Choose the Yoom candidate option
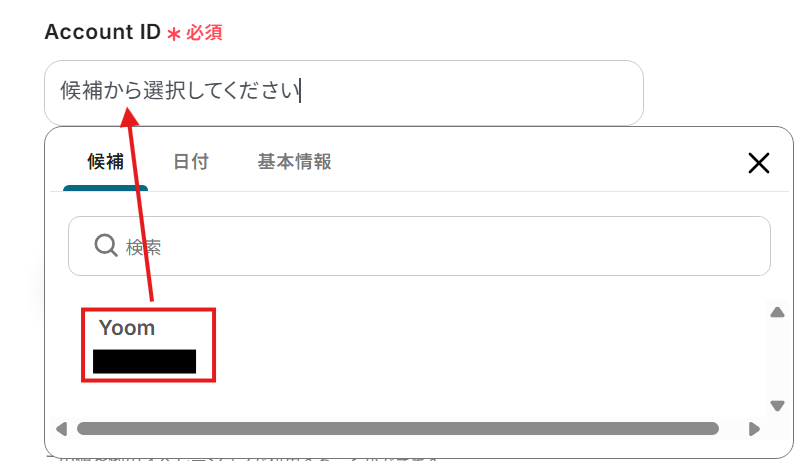 [148, 345]
